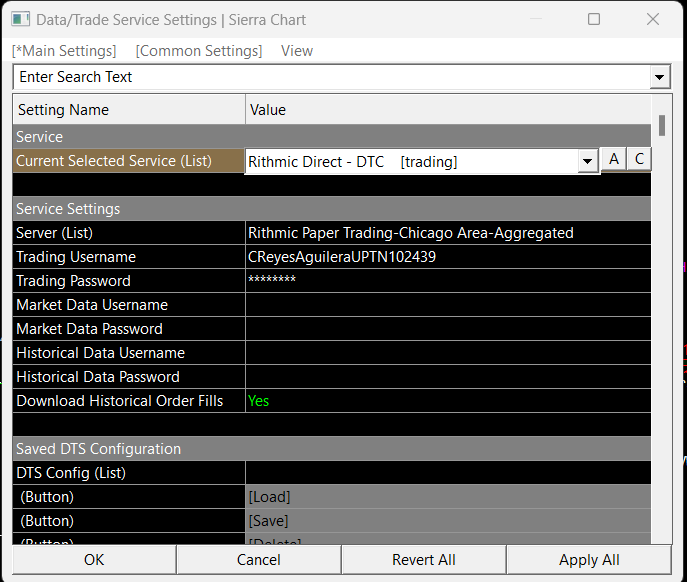Open the View menu

click(297, 51)
